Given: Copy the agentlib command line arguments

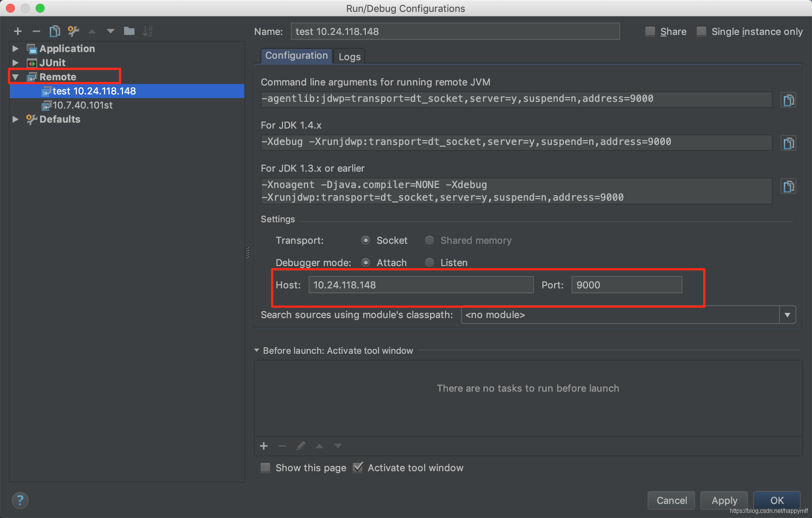Looking at the screenshot, I should click(788, 100).
